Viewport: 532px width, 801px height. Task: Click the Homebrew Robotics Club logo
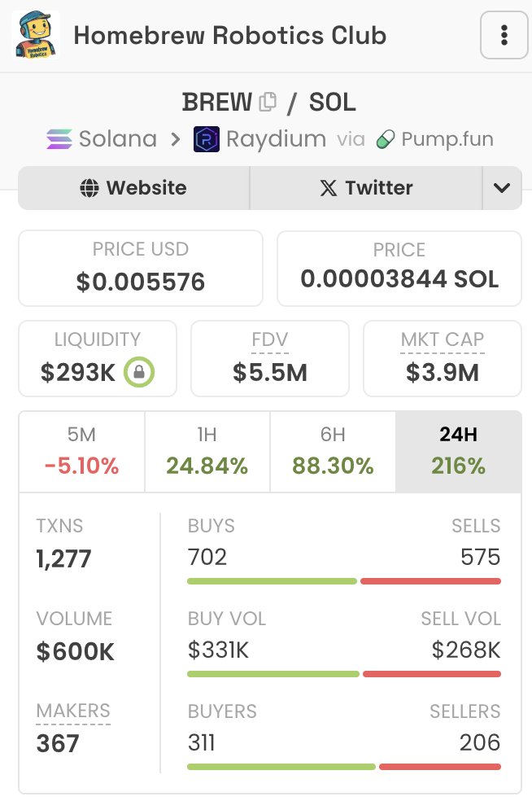click(37, 36)
